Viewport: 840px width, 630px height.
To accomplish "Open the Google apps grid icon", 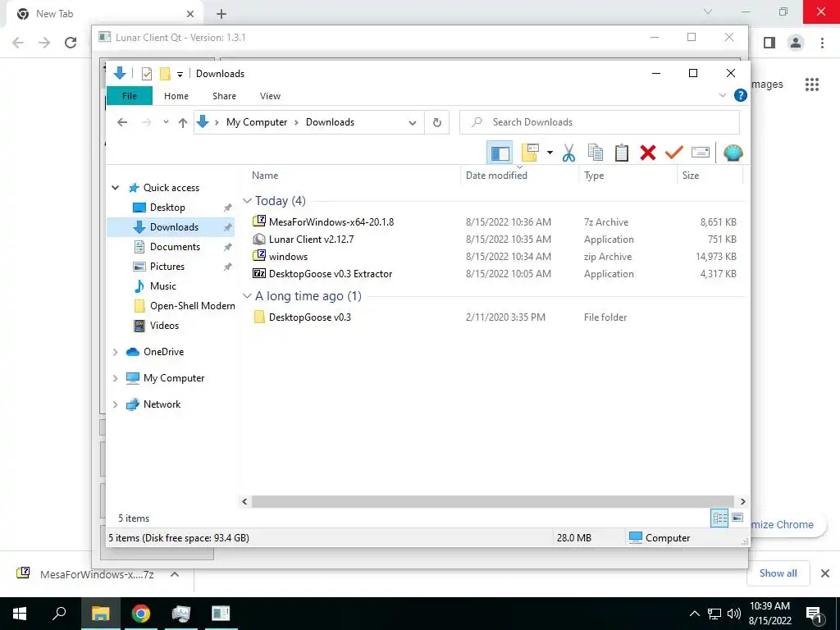I will (x=811, y=84).
